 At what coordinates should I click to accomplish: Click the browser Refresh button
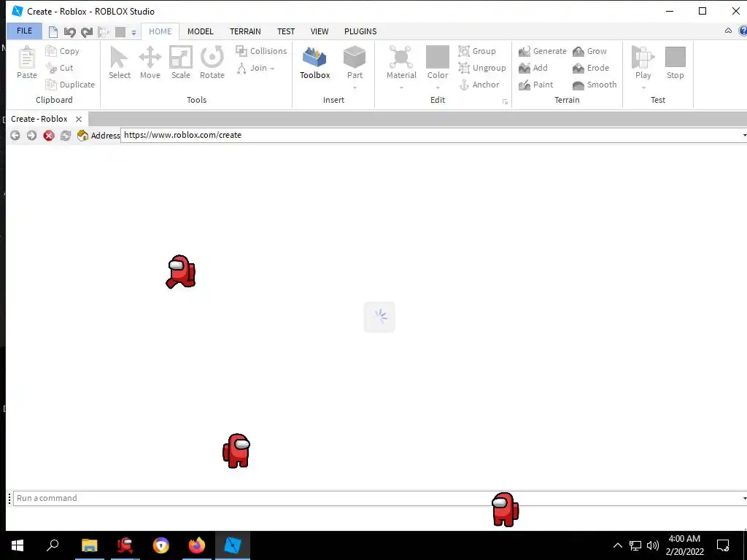tap(65, 135)
